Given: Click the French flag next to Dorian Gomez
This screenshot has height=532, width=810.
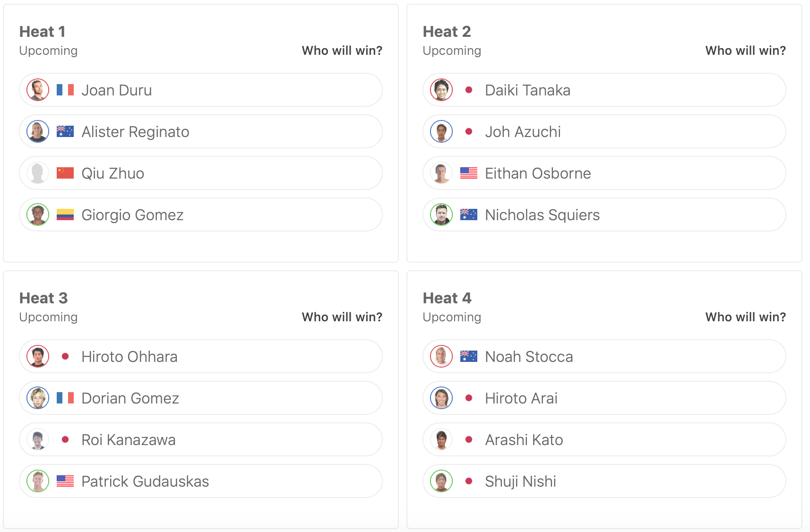Looking at the screenshot, I should 65,398.
